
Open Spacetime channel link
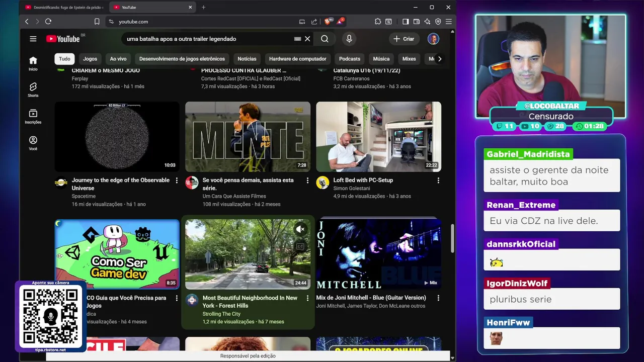(x=84, y=196)
